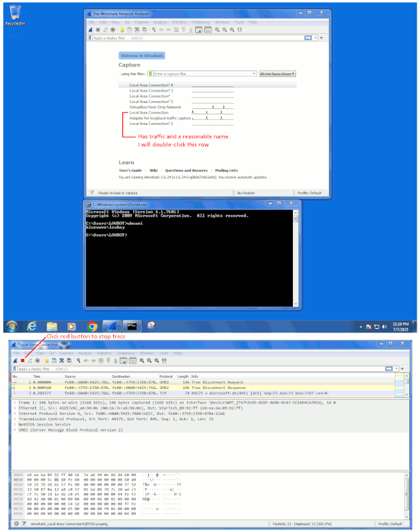Screen dimensions: 420x532
Task: Zoom out packet text in capture window
Action: 149,360
